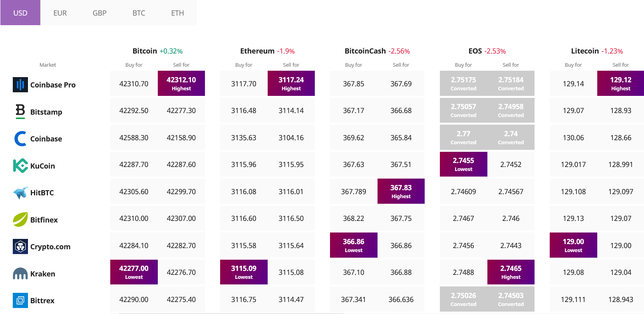Screen dimensions: 644x314
Task: Open the Coinbase Pro market name
Action: point(53,85)
